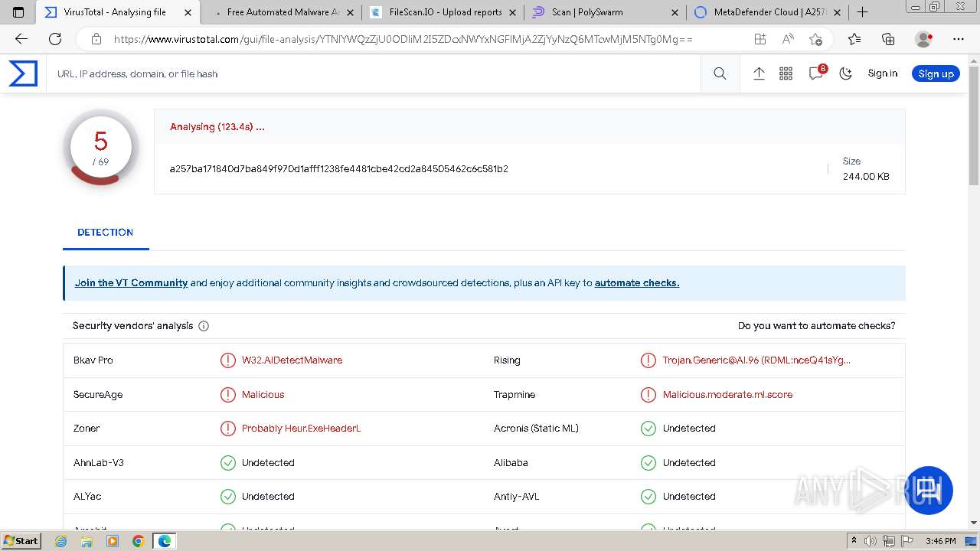Click info icon beside Security vendors' analysis
Image resolution: width=980 pixels, height=551 pixels.
(x=204, y=326)
